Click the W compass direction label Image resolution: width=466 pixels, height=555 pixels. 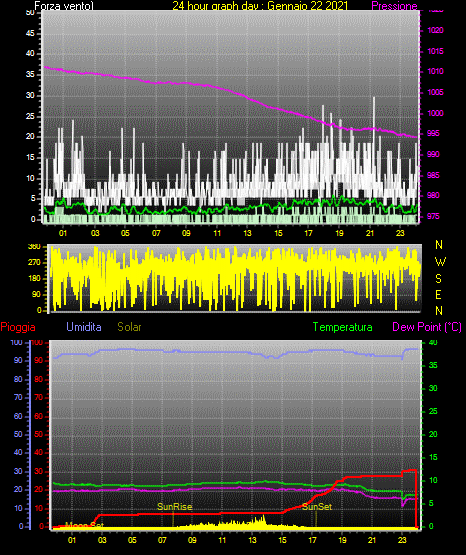[440, 262]
